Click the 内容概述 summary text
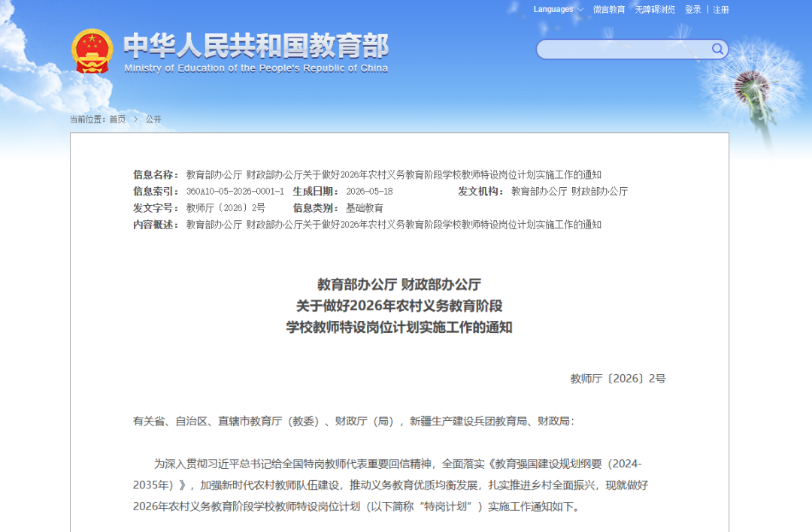This screenshot has width=812, height=532. 393,225
